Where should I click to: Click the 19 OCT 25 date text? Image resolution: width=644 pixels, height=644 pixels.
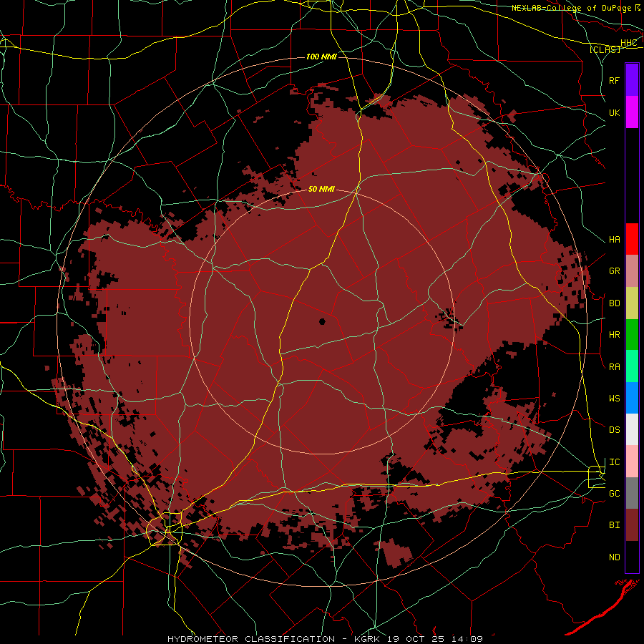[x=419, y=639]
